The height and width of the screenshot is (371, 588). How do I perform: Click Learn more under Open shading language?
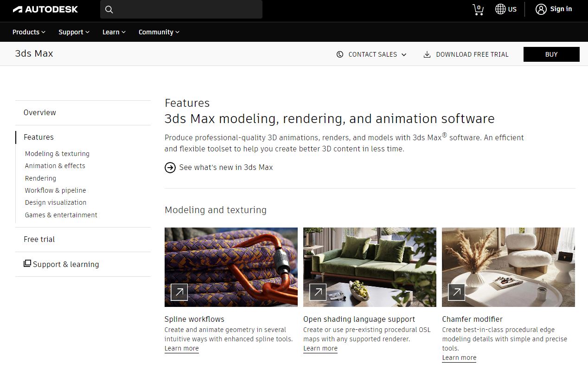click(320, 349)
